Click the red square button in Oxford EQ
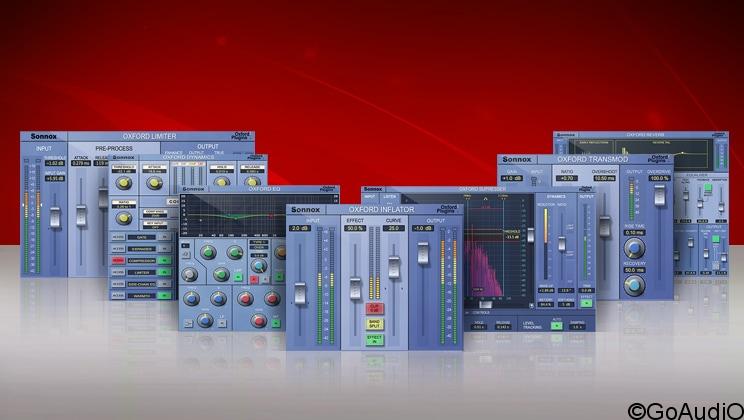This screenshot has width=744, height=420. pos(254,280)
